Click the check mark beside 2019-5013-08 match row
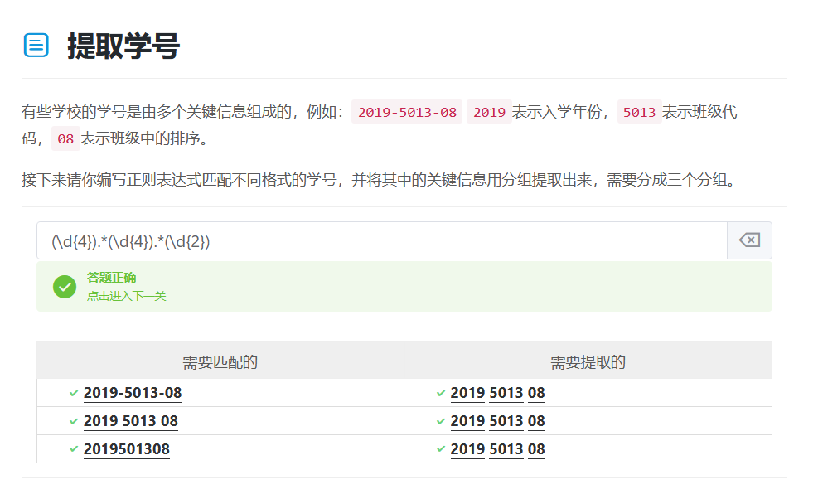Viewport: 818px width, 504px height. tap(74, 393)
